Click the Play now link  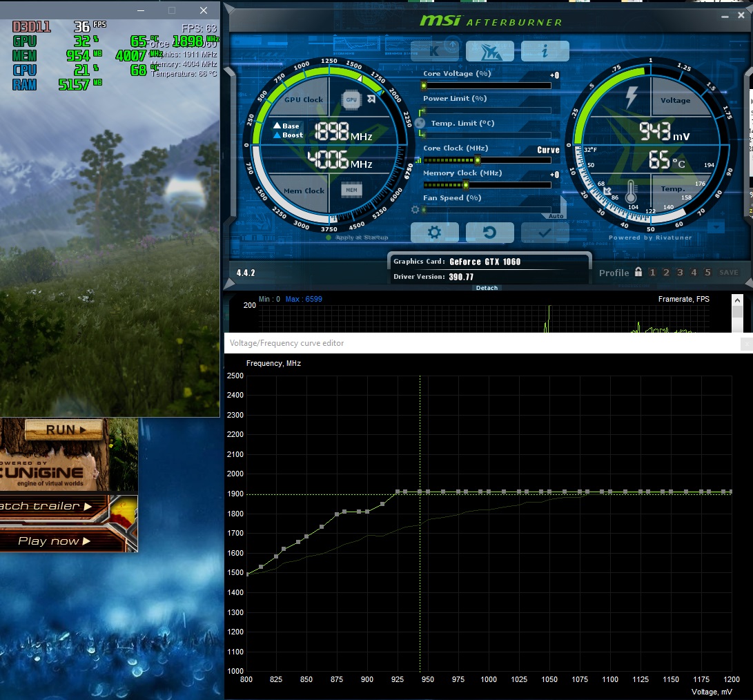(x=55, y=541)
